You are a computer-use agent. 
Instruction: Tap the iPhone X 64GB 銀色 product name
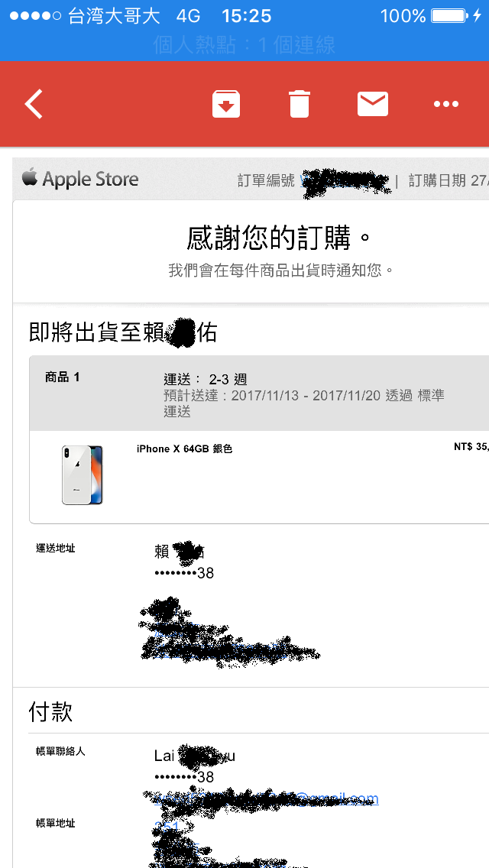184,449
